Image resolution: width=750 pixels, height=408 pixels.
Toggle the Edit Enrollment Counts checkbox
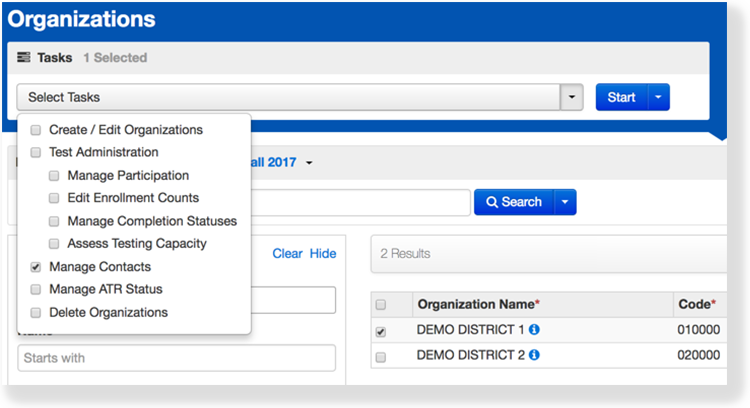coord(54,198)
